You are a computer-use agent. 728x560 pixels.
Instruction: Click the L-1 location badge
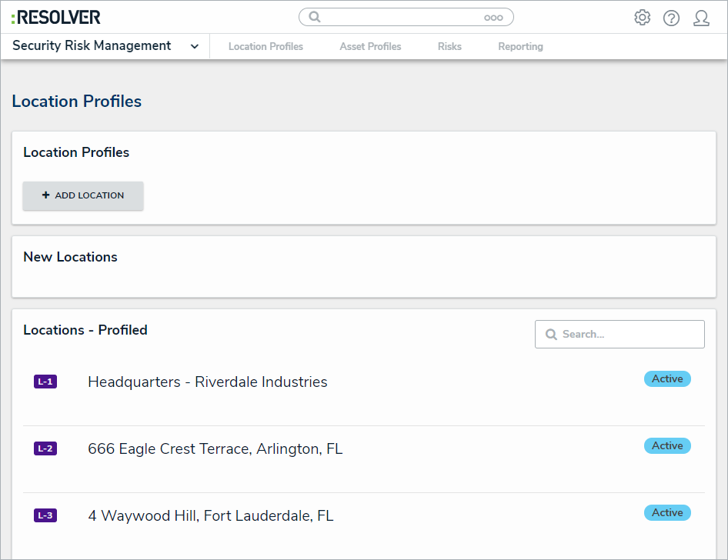click(45, 382)
